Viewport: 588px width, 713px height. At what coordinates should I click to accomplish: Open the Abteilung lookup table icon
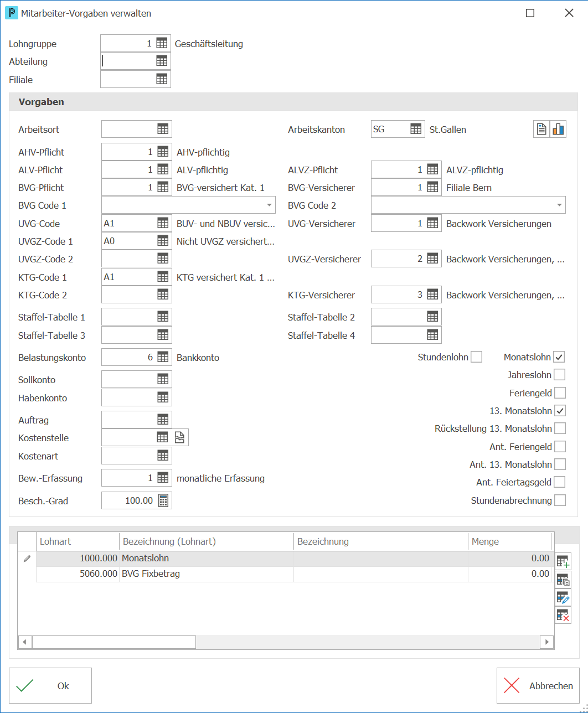pos(162,61)
